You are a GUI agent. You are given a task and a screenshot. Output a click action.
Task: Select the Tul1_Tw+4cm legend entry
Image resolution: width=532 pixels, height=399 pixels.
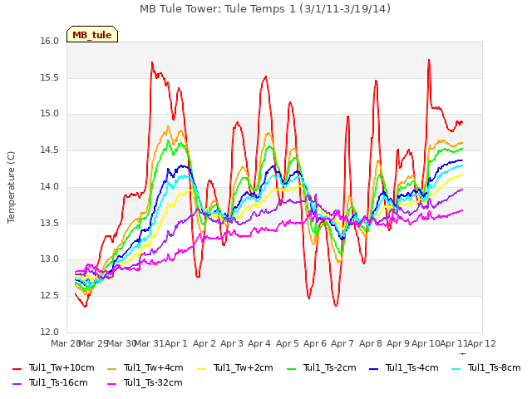pyautogui.click(x=145, y=367)
